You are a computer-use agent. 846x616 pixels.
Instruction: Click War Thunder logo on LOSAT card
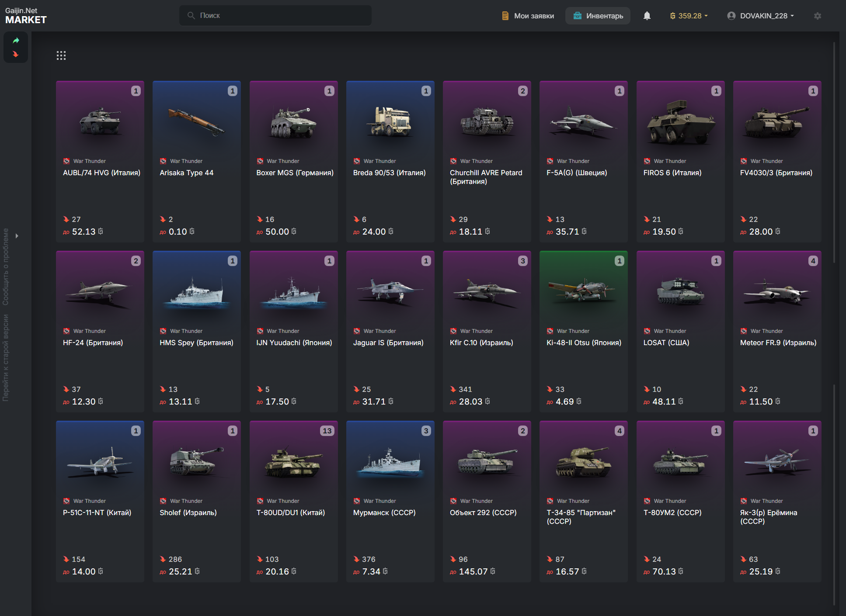[x=647, y=331]
